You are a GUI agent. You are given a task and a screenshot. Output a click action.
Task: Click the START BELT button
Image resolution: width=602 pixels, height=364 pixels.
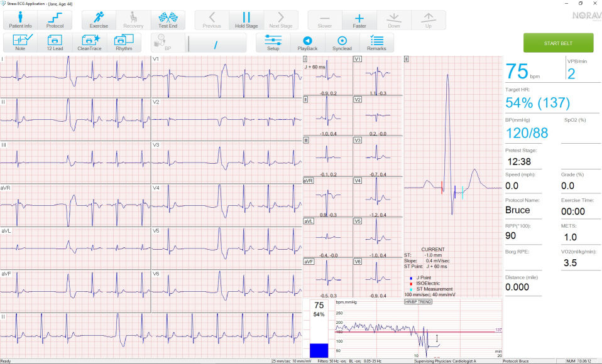558,43
